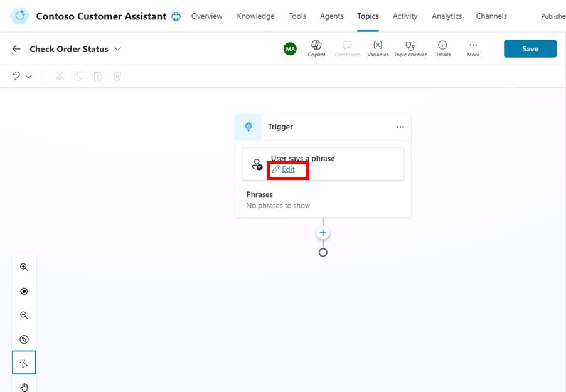Viewport: 566px width, 392px height.
Task: Switch to the Knowledge tab
Action: [255, 16]
